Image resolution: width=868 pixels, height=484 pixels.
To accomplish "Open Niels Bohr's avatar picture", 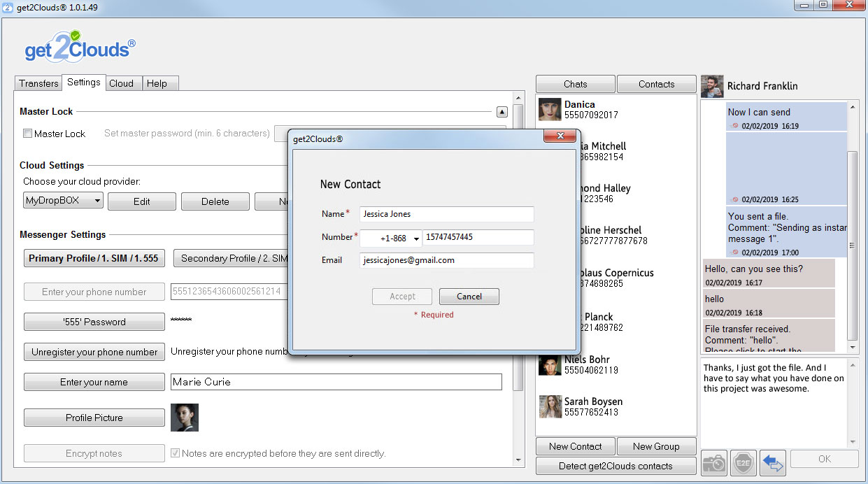I will point(550,364).
